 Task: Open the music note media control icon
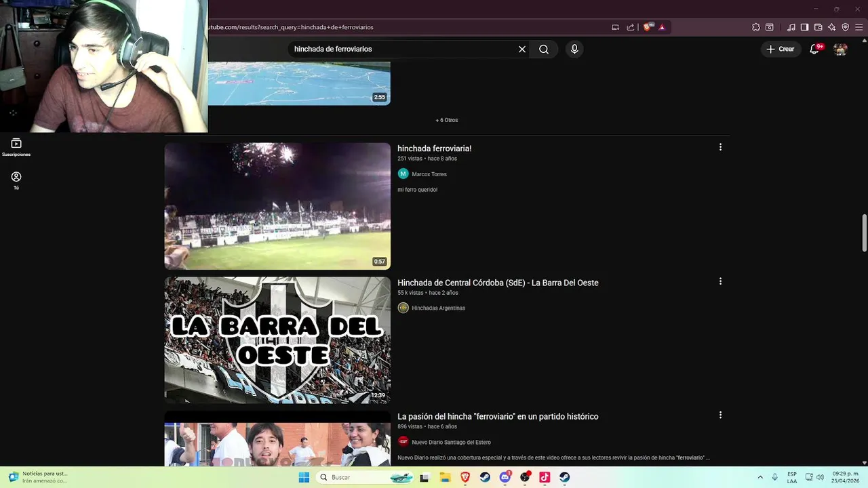coord(791,27)
